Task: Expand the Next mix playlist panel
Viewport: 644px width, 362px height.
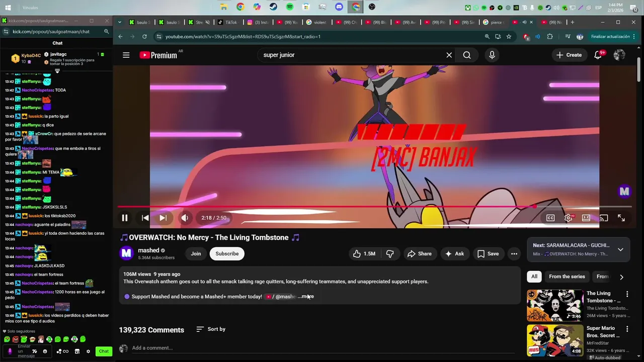Action: [x=620, y=249]
